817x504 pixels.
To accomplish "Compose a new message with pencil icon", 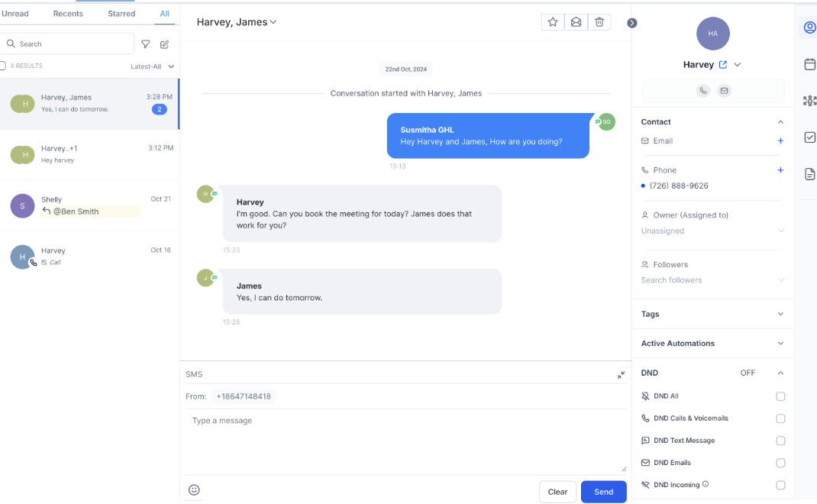I will (164, 44).
